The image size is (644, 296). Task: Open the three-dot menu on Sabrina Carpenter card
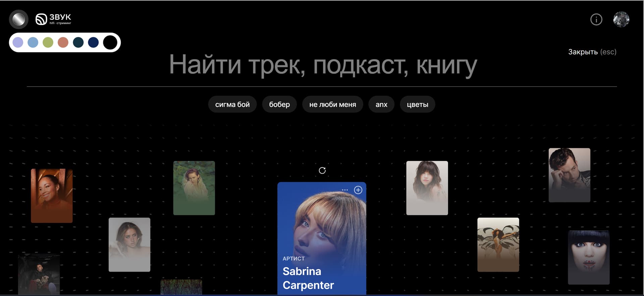pos(345,190)
